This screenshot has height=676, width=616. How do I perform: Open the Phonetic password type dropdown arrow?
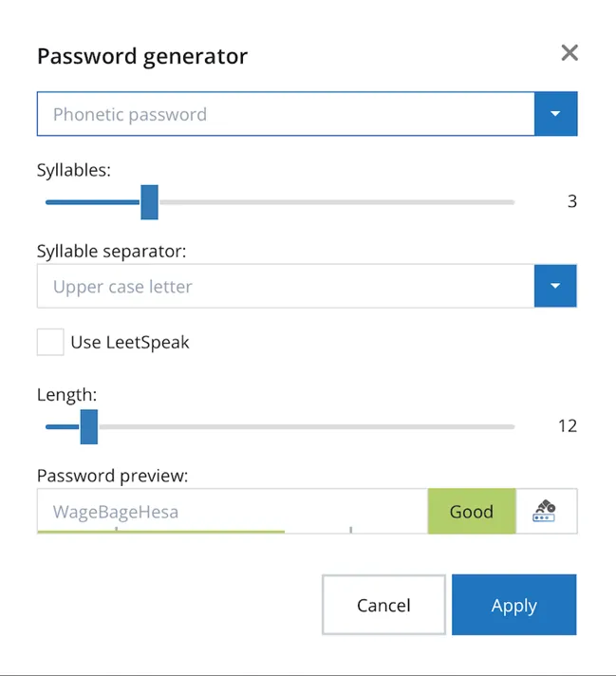pos(555,114)
